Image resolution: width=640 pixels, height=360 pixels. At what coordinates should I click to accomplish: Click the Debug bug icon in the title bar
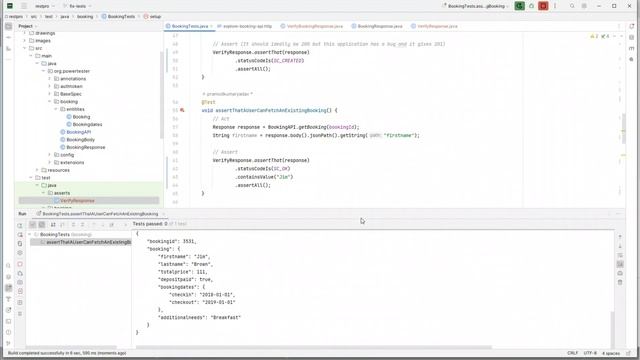[531, 6]
